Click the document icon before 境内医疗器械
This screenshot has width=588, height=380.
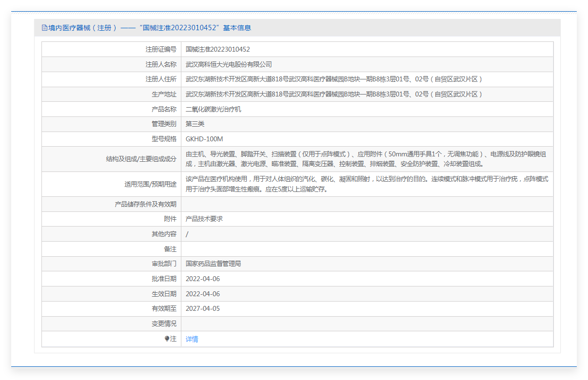(44, 28)
